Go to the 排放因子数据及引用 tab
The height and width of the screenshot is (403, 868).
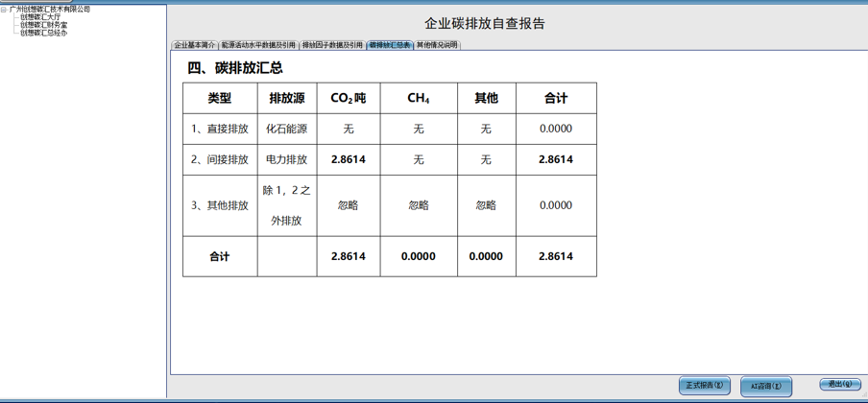[x=332, y=45]
